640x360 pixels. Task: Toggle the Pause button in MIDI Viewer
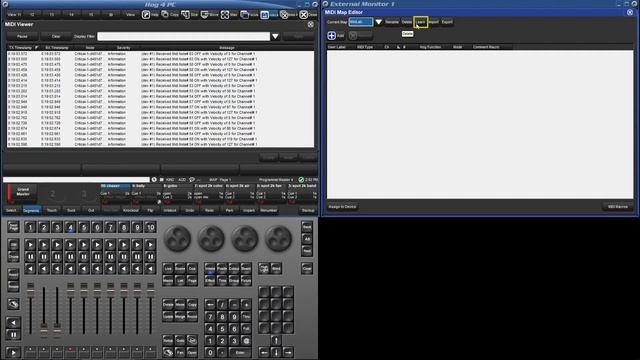point(22,36)
